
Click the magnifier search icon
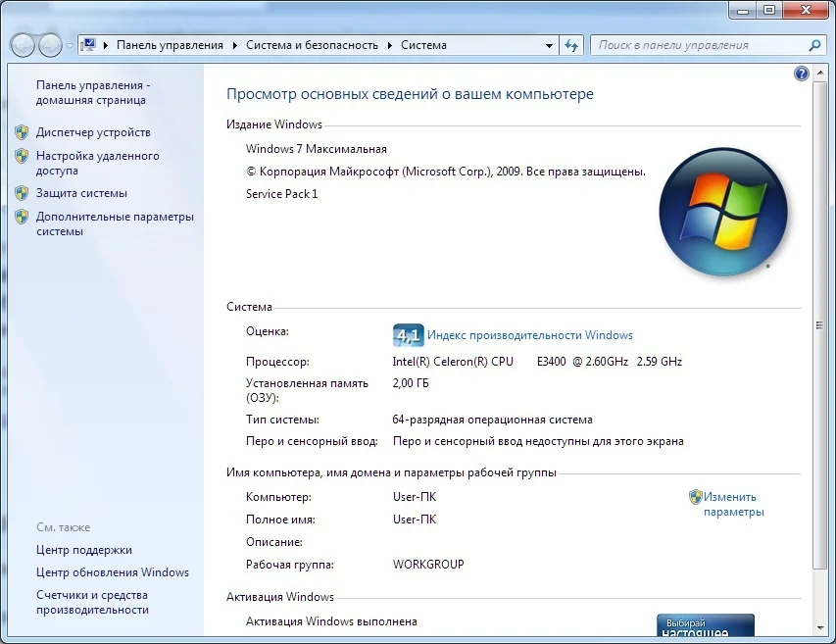[814, 46]
